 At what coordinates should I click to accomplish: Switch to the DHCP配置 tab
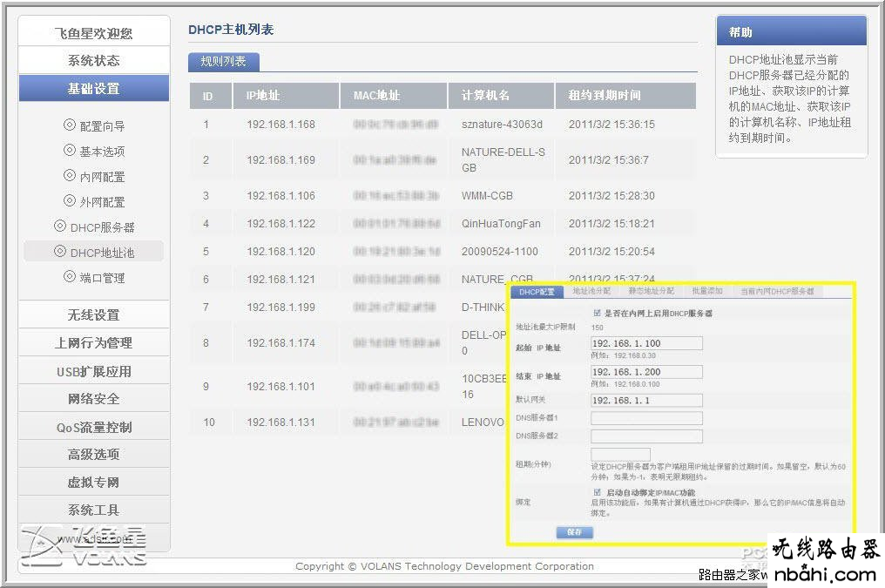537,292
